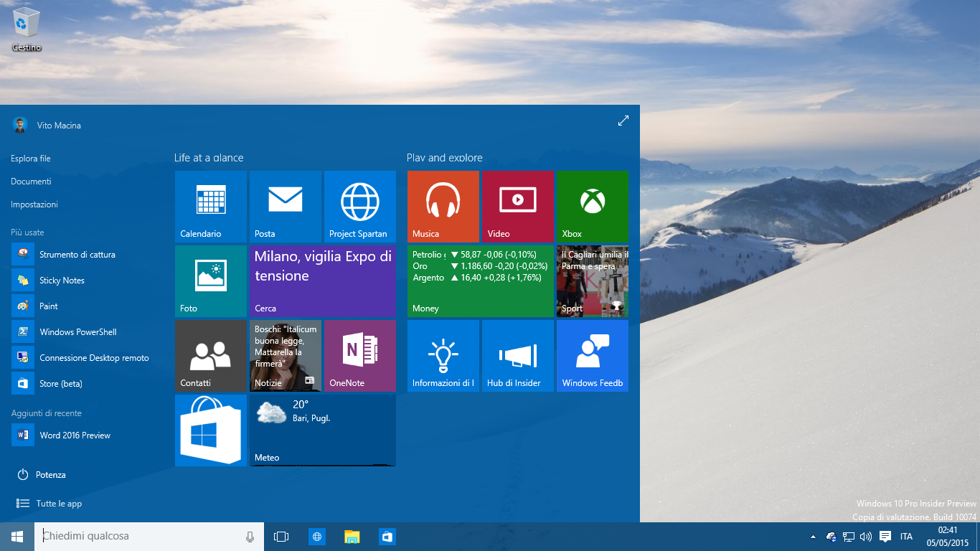Open the Calendario tile
The width and height of the screenshot is (980, 551).
pyautogui.click(x=211, y=207)
